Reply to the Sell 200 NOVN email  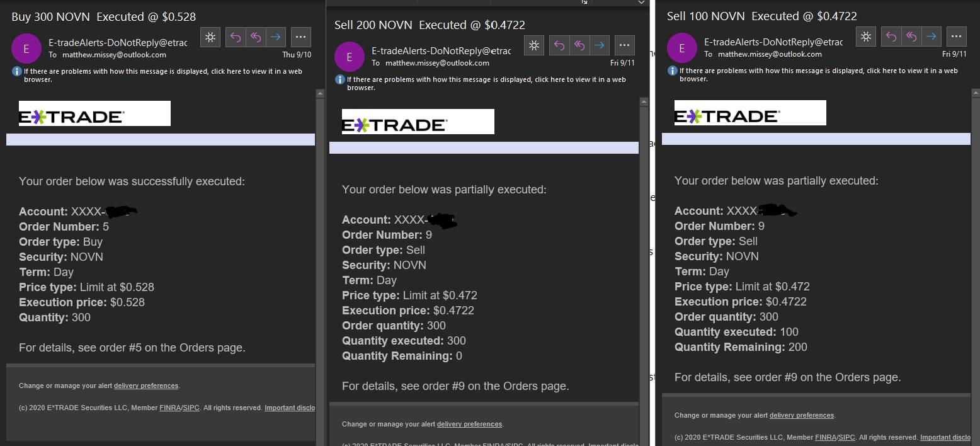click(x=559, y=45)
